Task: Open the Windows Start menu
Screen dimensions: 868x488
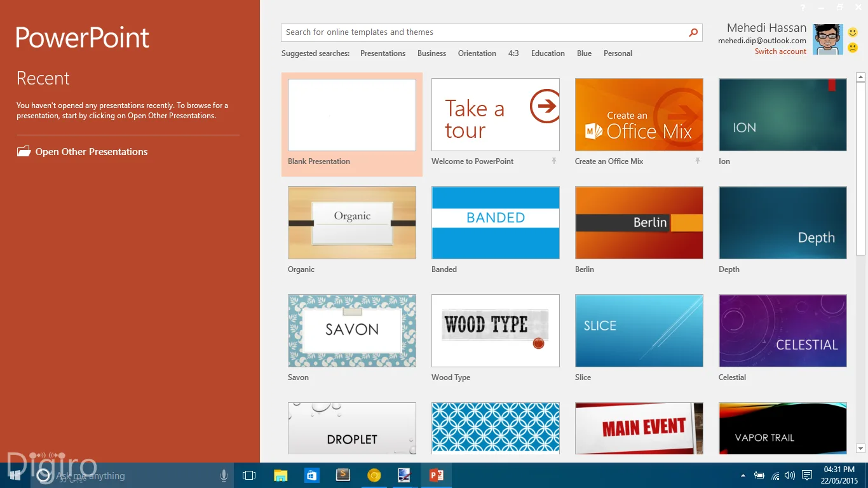Action: (15, 475)
